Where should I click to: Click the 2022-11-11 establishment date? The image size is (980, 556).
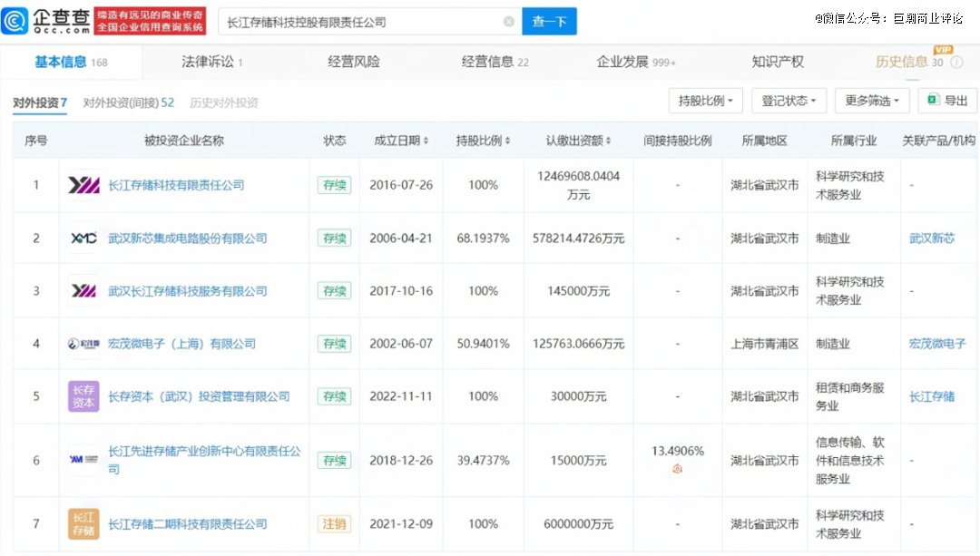tap(401, 396)
